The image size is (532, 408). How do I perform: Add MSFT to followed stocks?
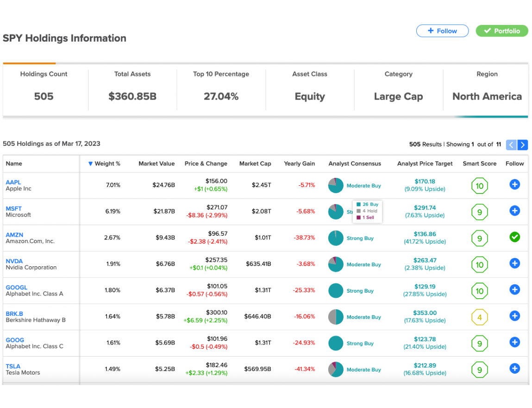[x=514, y=210]
